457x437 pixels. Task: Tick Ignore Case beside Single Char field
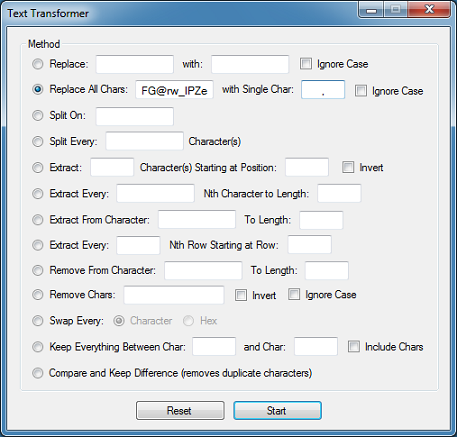361,91
